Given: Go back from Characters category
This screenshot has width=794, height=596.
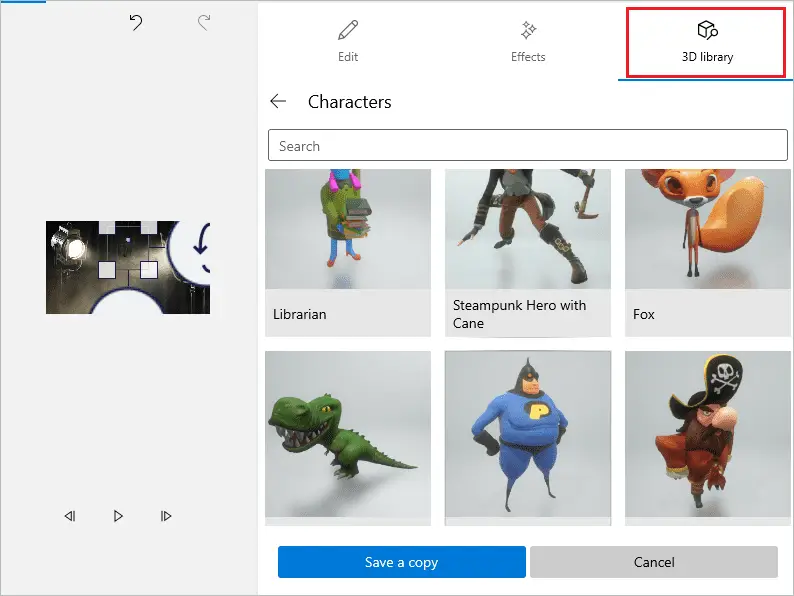Looking at the screenshot, I should tap(278, 101).
